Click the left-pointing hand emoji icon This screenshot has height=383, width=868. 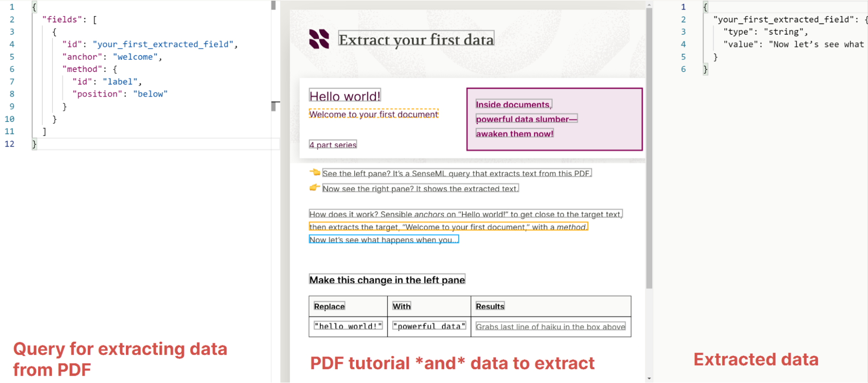pos(315,172)
